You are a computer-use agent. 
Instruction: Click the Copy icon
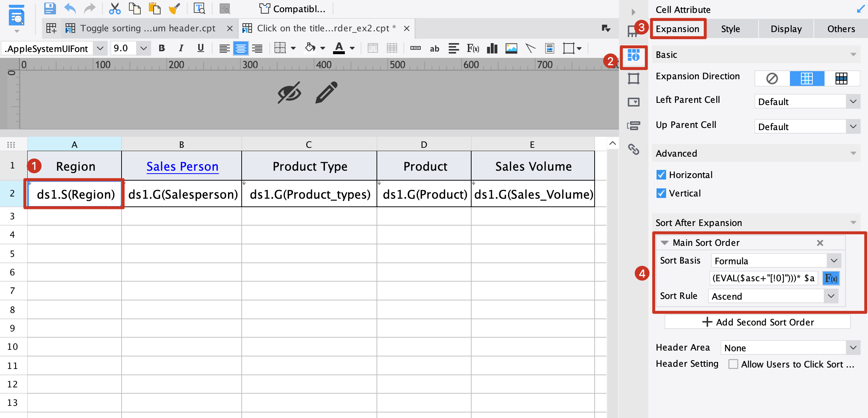134,8
